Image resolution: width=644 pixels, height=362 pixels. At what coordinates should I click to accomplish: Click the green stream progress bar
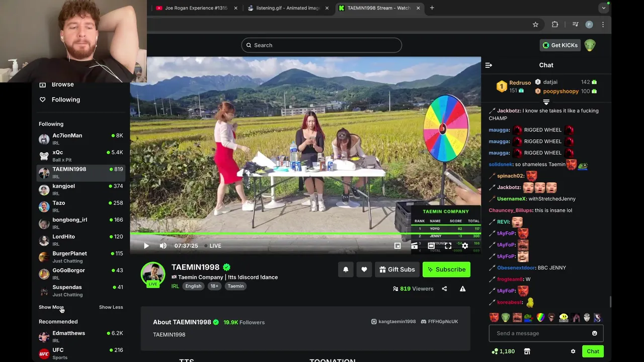point(305,234)
